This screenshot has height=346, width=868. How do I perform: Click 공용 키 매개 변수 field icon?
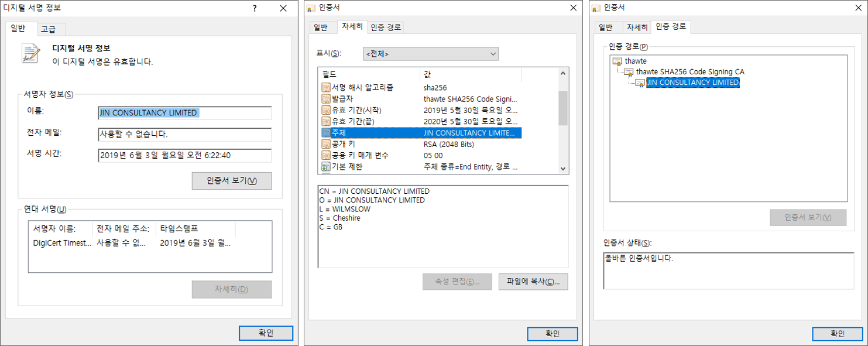(325, 155)
